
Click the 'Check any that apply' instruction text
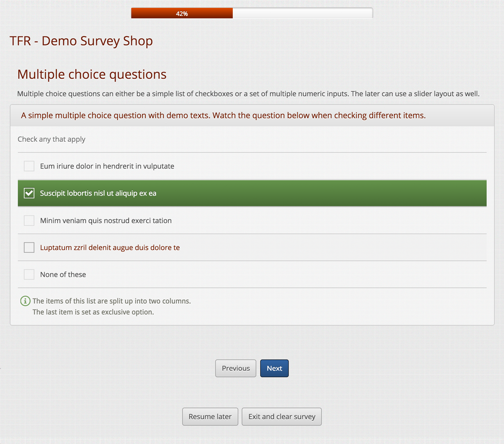point(51,139)
